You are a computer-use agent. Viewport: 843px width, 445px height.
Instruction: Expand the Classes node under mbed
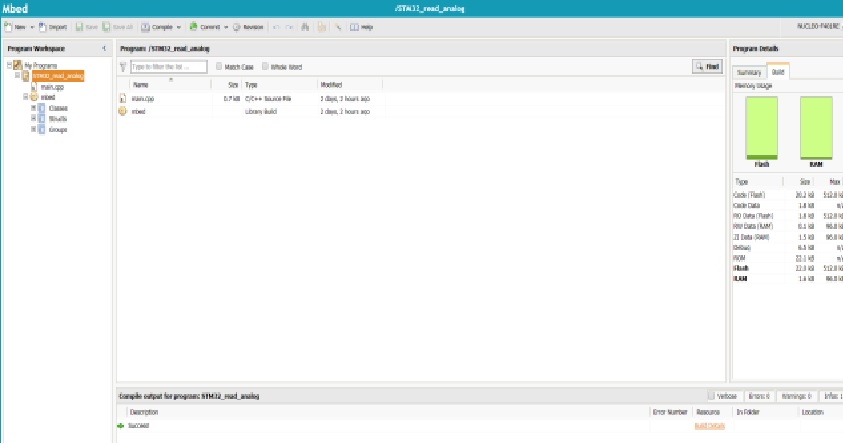33,108
